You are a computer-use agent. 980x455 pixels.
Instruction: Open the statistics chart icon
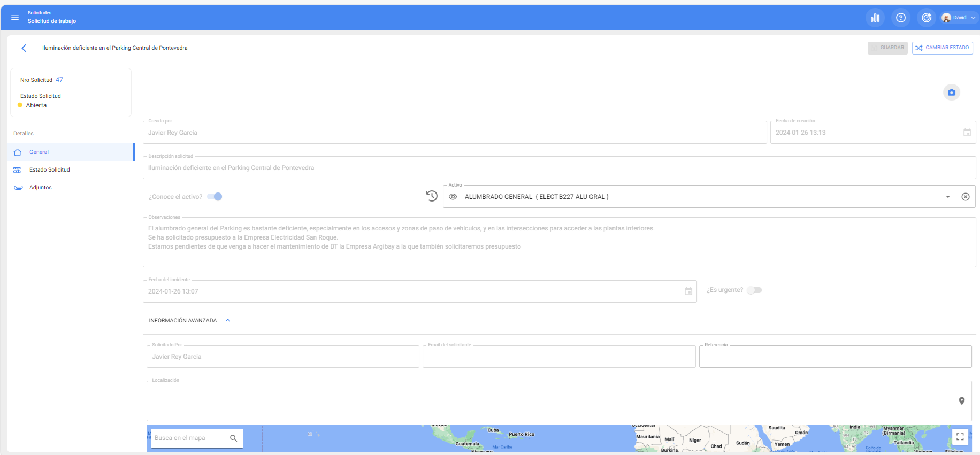[x=875, y=18]
